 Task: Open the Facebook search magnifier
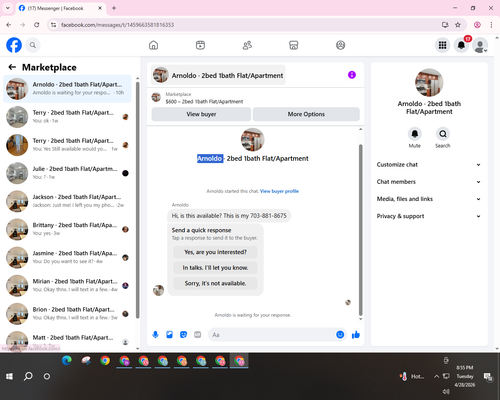(x=33, y=45)
